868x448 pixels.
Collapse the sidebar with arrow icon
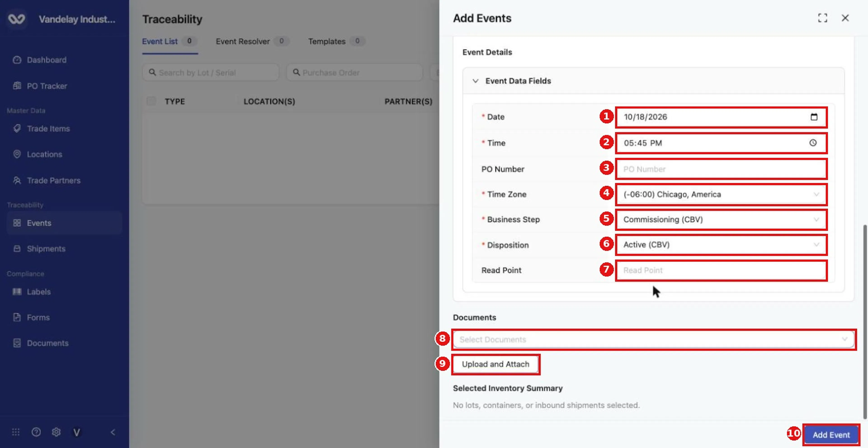[x=113, y=432]
